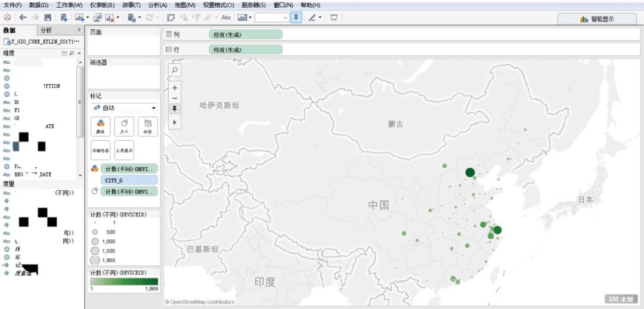Undo with the back arrow toolbar icon

(23, 18)
